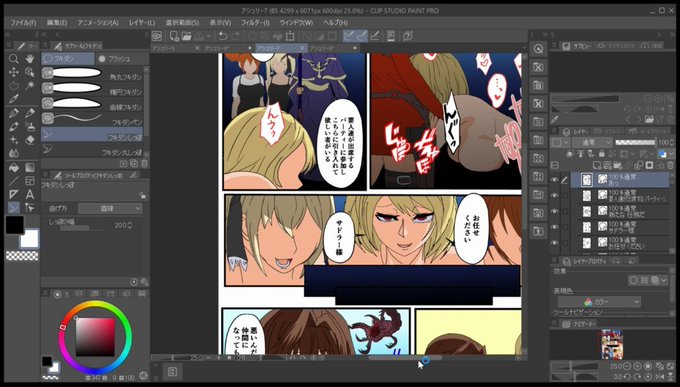Delete subtool trash icon in subtool panel
680x387 pixels.
(144, 164)
